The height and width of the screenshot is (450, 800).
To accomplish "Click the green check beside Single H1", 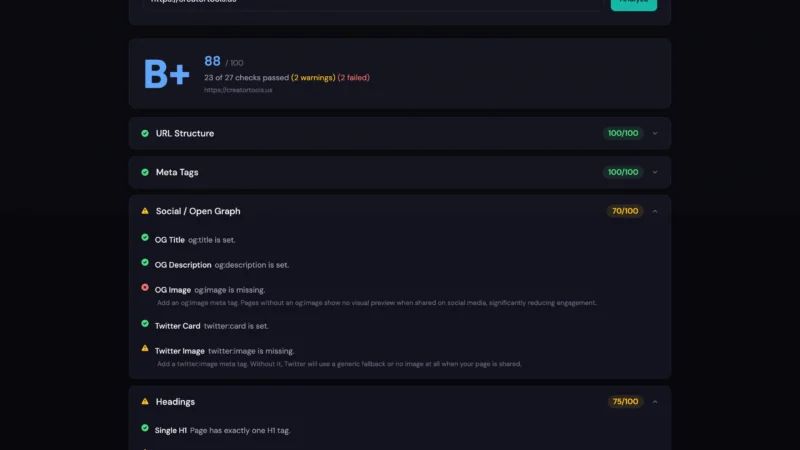I will click(x=145, y=429).
